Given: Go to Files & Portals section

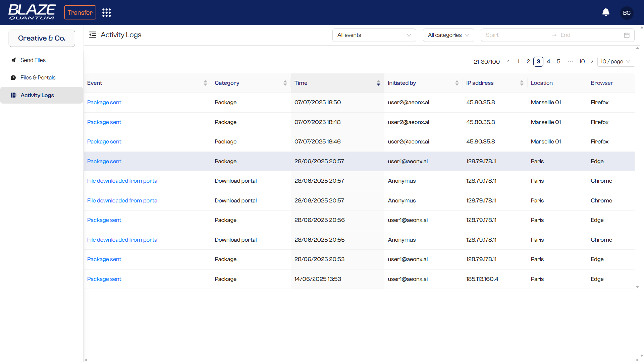Looking at the screenshot, I should tap(38, 77).
